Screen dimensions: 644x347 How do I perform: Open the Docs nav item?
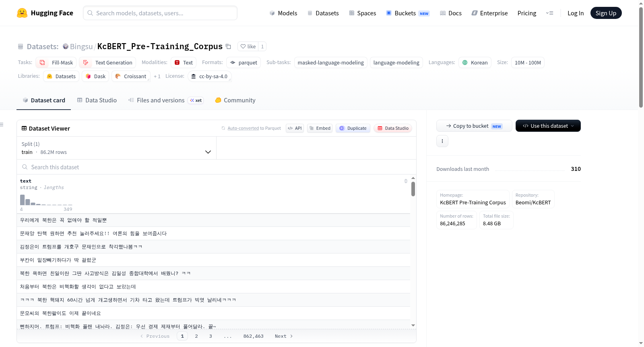click(x=450, y=13)
